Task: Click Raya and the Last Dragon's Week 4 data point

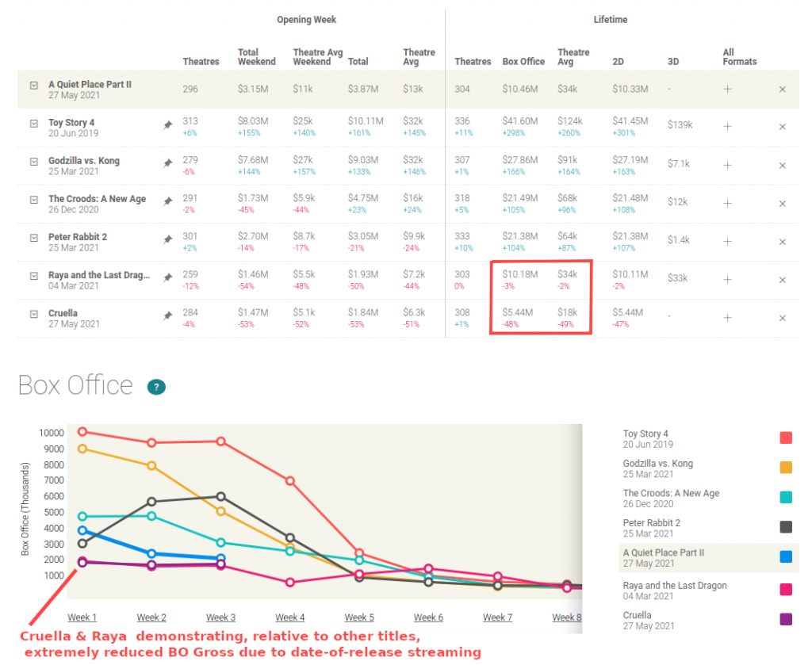Action: click(290, 583)
